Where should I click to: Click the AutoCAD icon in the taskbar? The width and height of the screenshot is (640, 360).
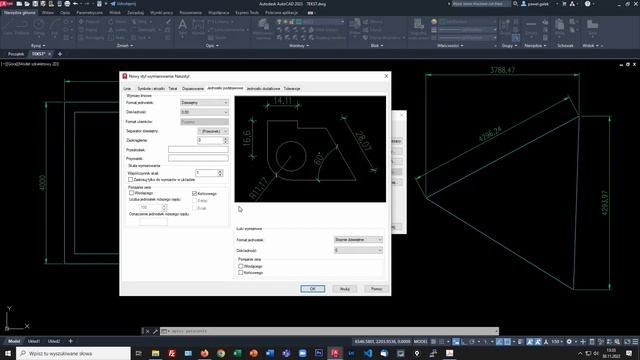335,353
